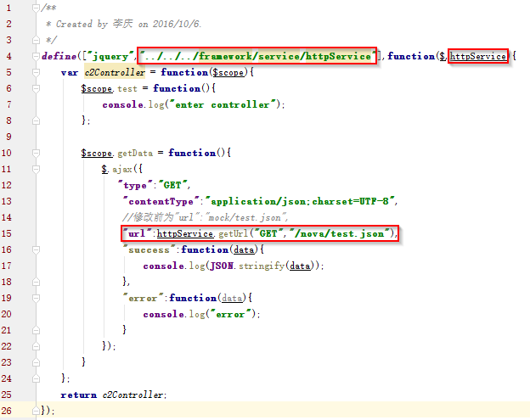The image size is (530, 420).
Task: Click the fold end marker on line 23
Action: (x=36, y=362)
